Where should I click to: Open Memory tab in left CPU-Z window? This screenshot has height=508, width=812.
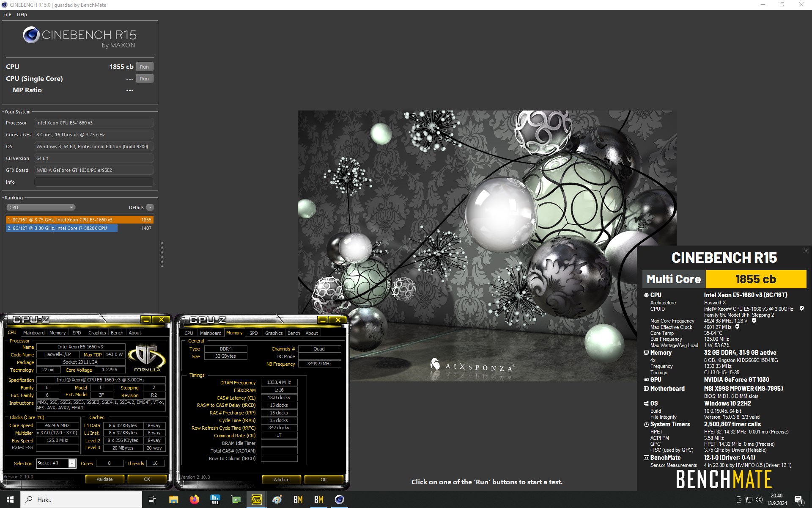tap(58, 333)
